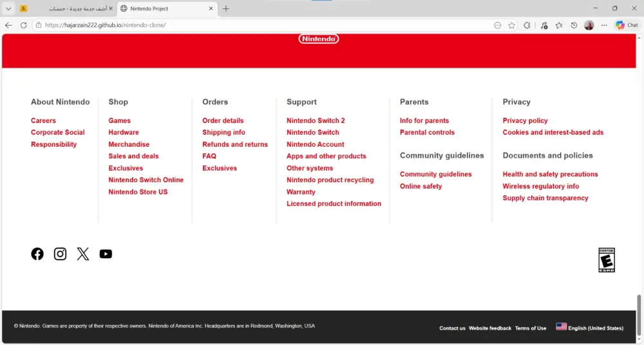Click Website feedback in the footer
The image size is (644, 345).
(x=490, y=328)
